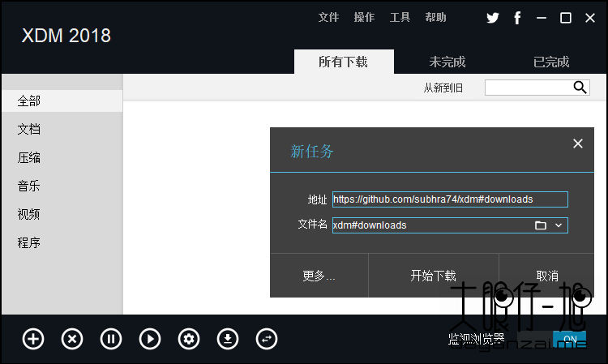Screen dimensions: 608x364
Task: Click the add new download plus icon
Action: 33,339
